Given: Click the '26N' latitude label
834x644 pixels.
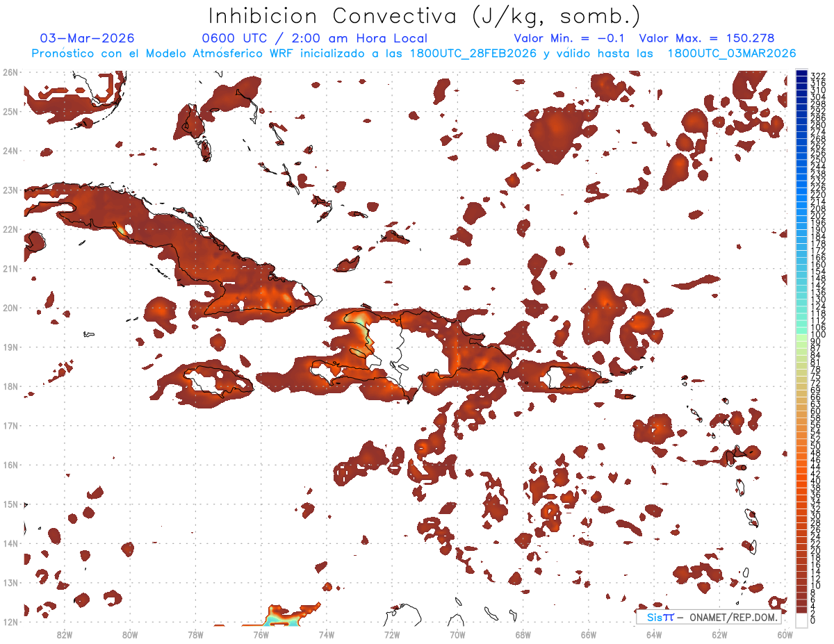Looking at the screenshot, I should [x=10, y=72].
